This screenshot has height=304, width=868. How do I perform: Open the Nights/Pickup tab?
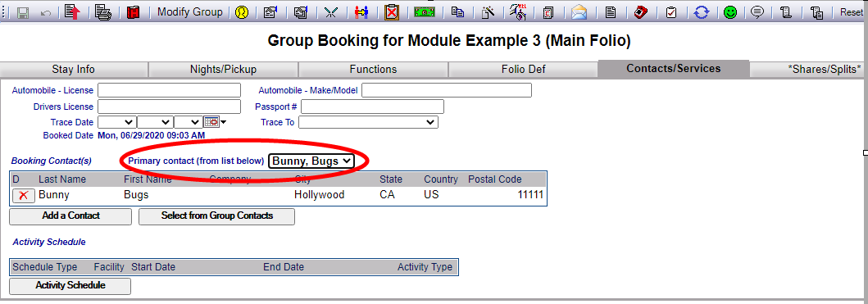point(223,69)
